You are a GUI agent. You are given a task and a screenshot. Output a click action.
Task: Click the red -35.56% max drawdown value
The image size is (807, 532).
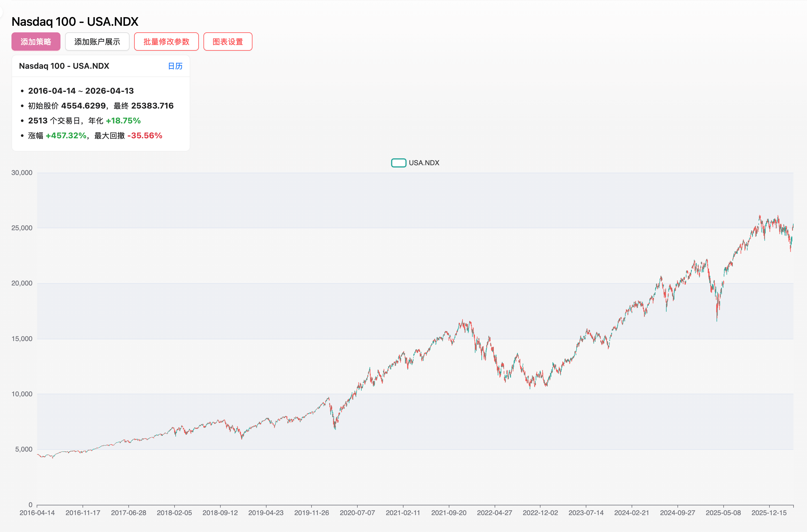145,136
